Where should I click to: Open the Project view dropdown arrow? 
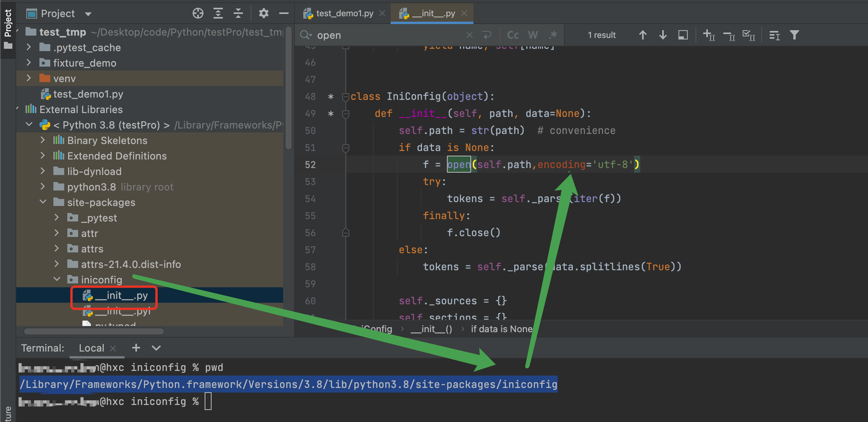point(88,14)
